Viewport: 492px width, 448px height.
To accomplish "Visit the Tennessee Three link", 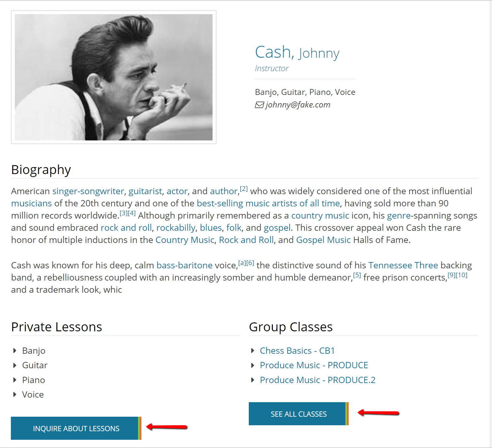I will click(403, 265).
